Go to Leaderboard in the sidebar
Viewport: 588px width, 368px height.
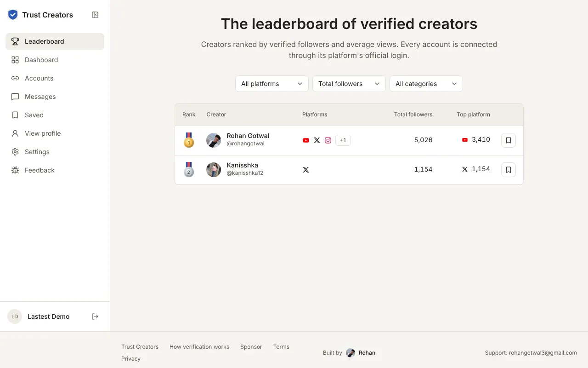tap(55, 41)
